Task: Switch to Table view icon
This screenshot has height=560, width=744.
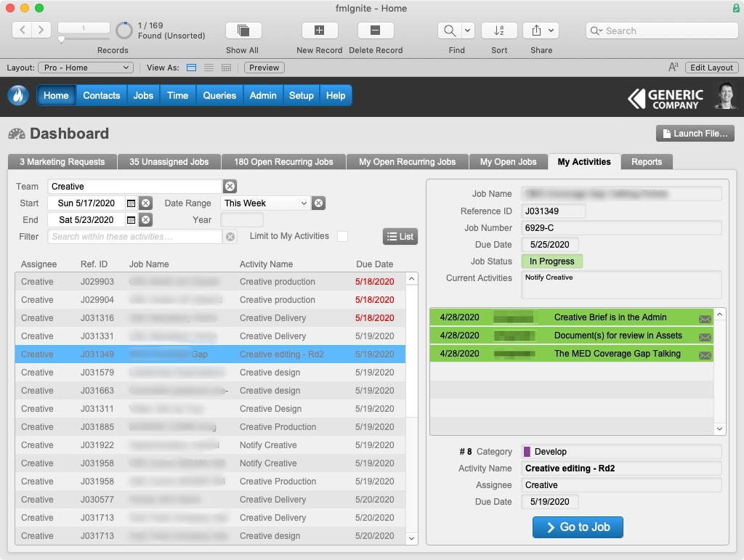Action: coord(227,68)
